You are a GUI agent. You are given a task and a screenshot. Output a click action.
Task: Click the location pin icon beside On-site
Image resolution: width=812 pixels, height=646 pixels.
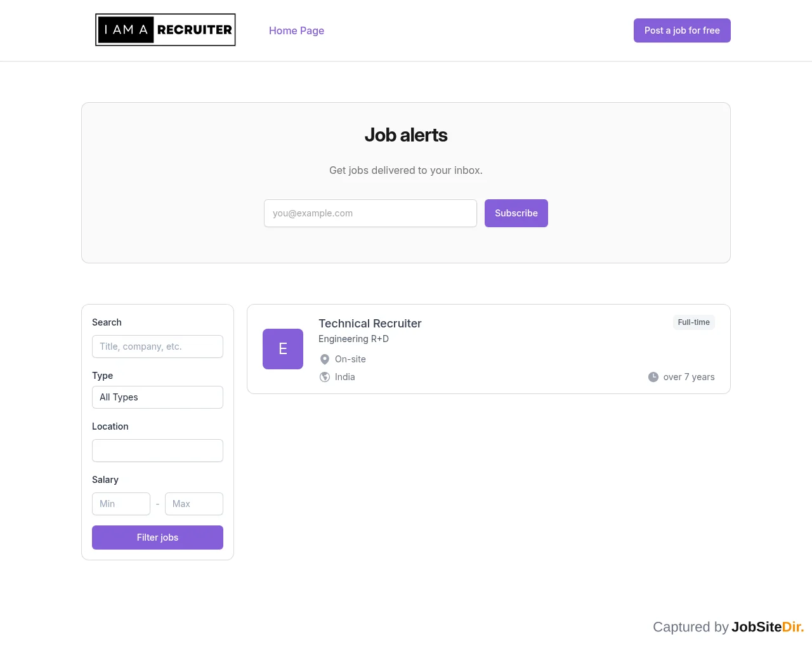point(325,359)
